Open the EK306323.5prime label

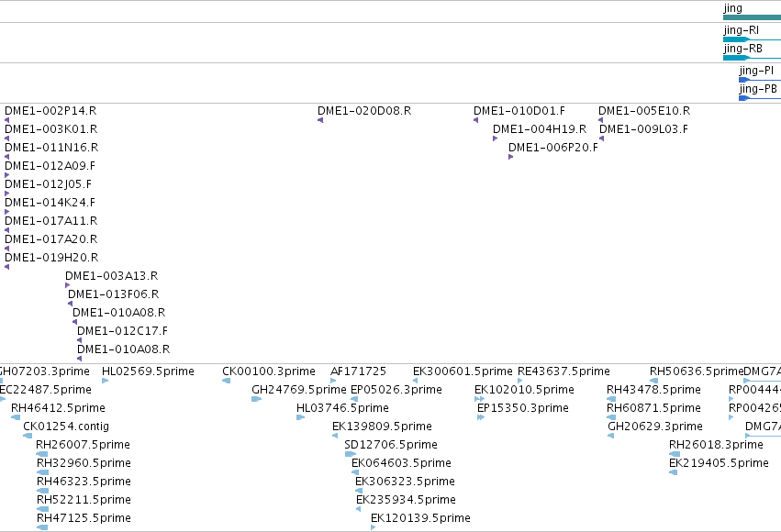pos(405,482)
